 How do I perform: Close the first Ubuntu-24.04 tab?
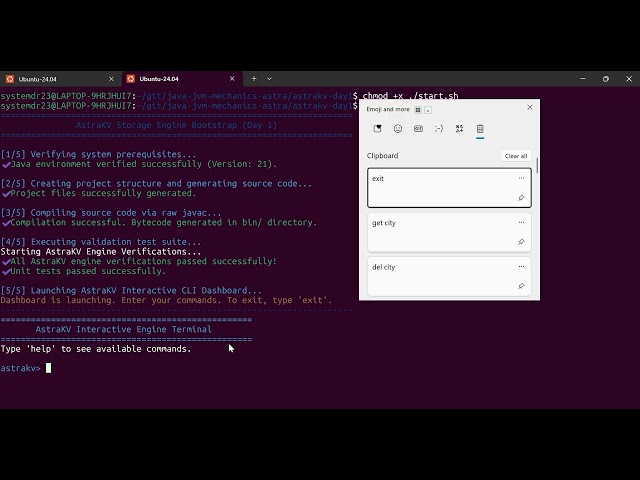(x=111, y=79)
